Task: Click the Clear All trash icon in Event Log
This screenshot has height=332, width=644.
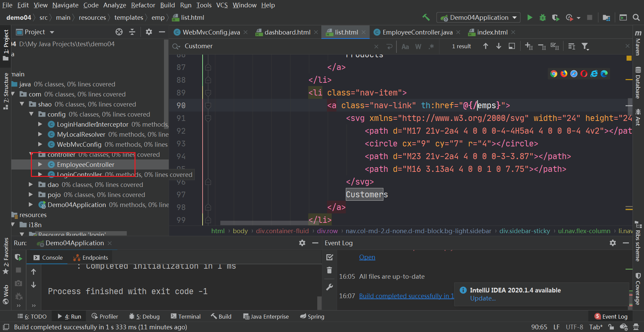Action: click(x=329, y=270)
